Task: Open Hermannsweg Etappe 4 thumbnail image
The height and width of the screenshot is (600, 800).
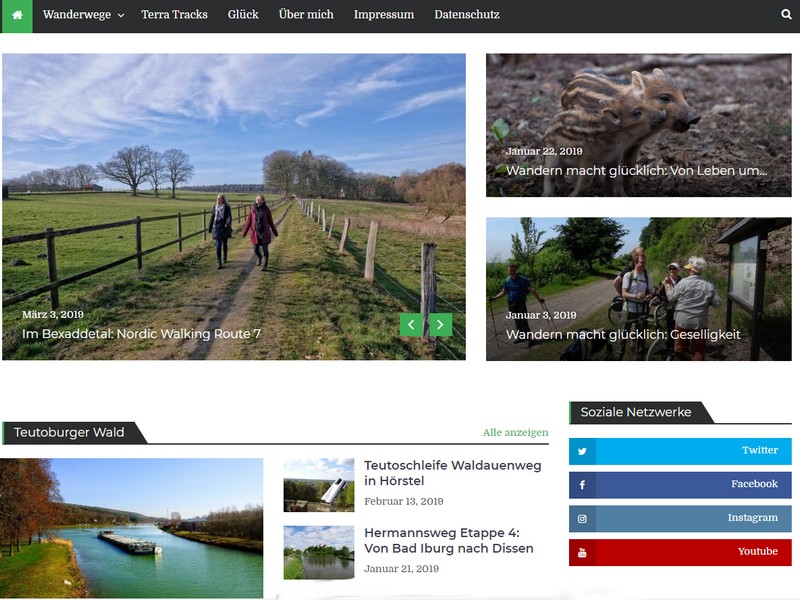Action: tap(319, 553)
